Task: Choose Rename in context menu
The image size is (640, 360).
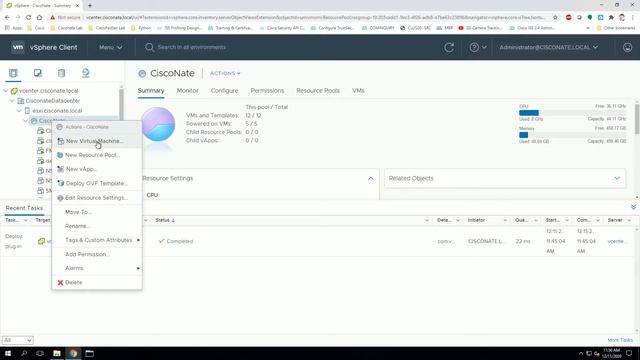Action: pyautogui.click(x=97, y=226)
